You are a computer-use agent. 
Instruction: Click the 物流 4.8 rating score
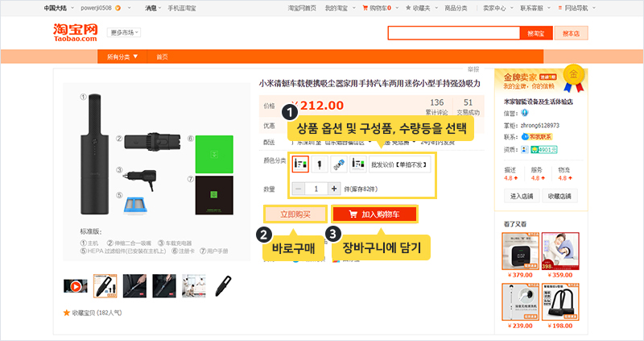pyautogui.click(x=565, y=178)
